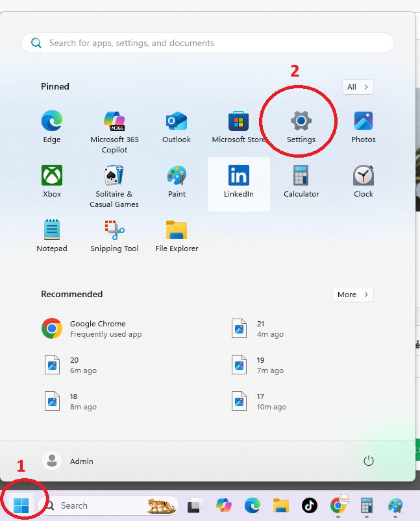Screen dimensions: 420x521
Task: Launch Paint from the pinned section
Action: (x=177, y=182)
